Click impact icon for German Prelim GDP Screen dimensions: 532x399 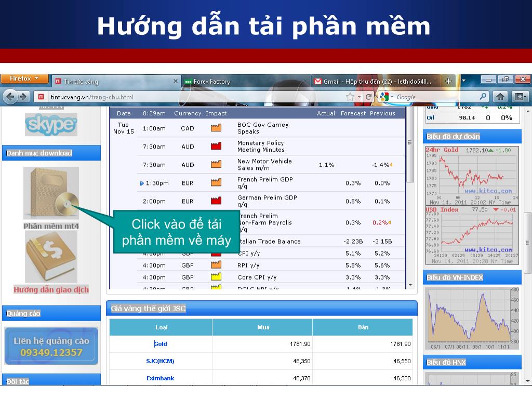coord(216,201)
